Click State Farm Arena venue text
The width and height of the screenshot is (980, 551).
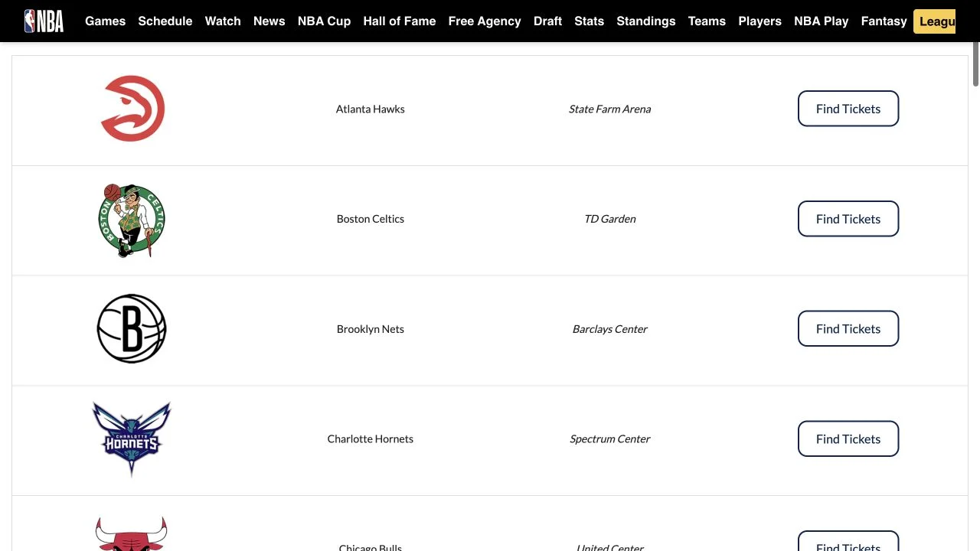(x=610, y=109)
